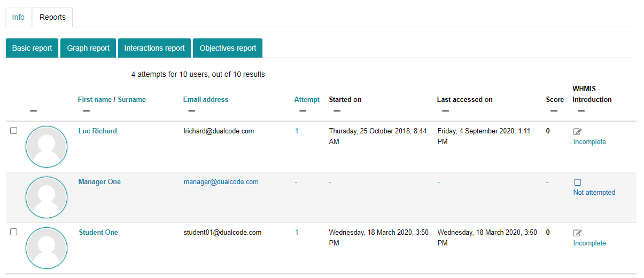644x278 pixels.
Task: Click Student One's Incomplete status icon
Action: pyautogui.click(x=577, y=233)
